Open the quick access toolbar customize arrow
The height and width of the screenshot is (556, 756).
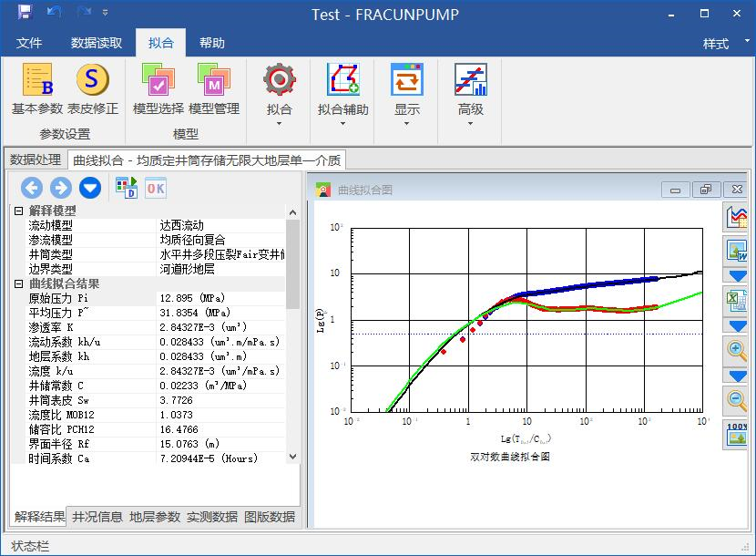click(105, 13)
